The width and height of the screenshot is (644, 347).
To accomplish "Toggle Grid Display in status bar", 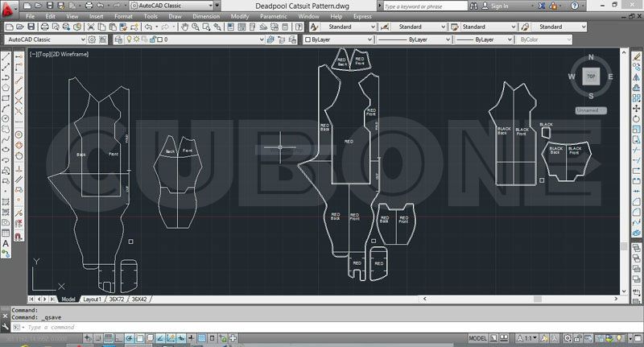I will (x=109, y=338).
